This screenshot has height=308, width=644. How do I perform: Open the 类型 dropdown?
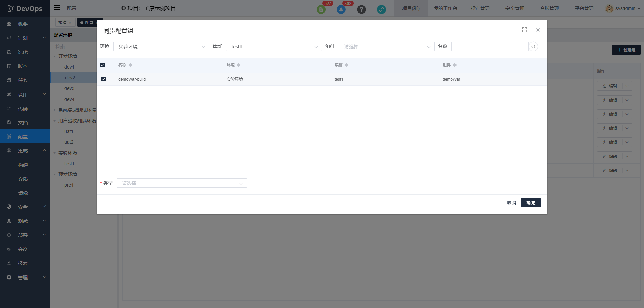point(182,183)
